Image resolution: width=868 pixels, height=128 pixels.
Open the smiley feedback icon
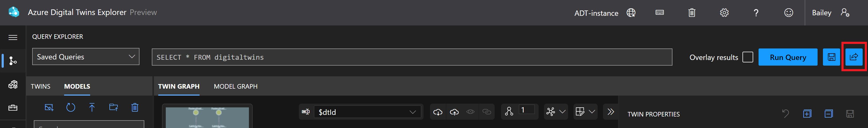(x=789, y=13)
